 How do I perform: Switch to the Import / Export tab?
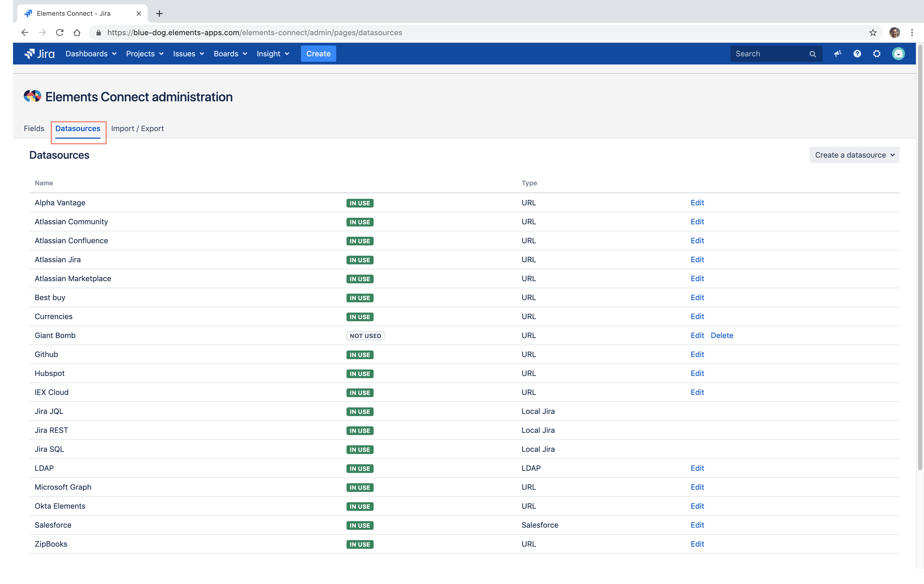(137, 128)
